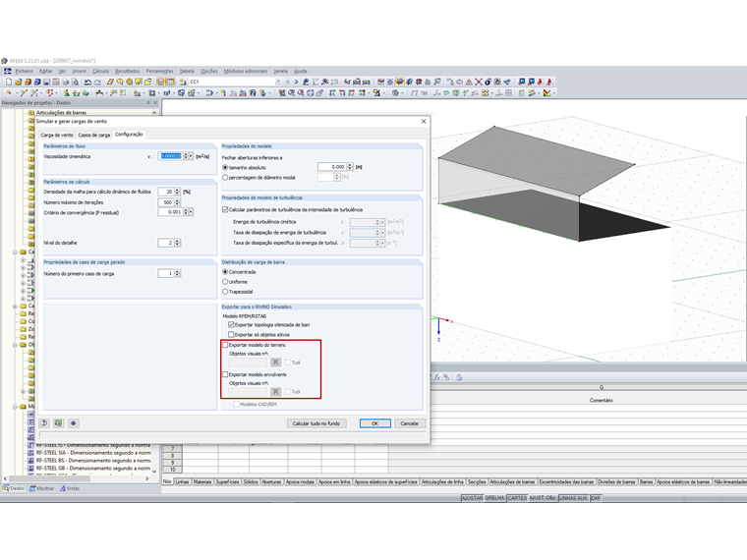Image resolution: width=747 pixels, height=560 pixels.
Task: Click the red X delete icon in toolbar
Action: pos(479,82)
